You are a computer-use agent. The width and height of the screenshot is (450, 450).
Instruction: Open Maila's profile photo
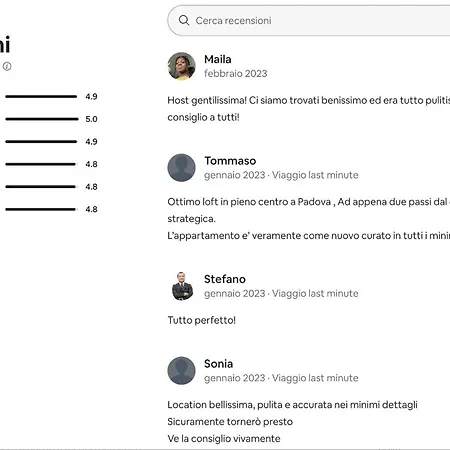click(x=181, y=66)
